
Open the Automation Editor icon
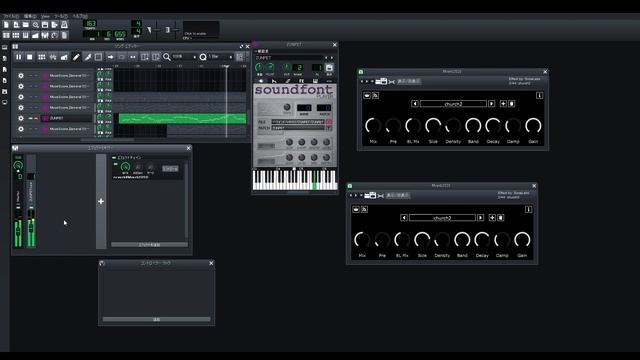pyautogui.click(x=36, y=36)
